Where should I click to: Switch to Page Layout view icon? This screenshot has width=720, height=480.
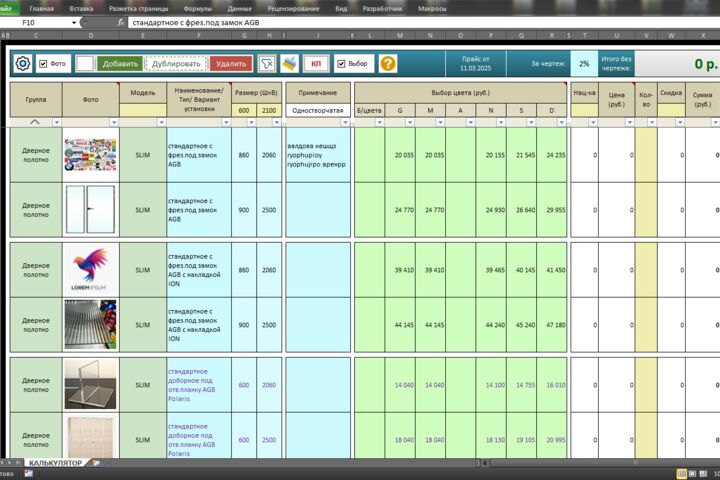click(692, 474)
